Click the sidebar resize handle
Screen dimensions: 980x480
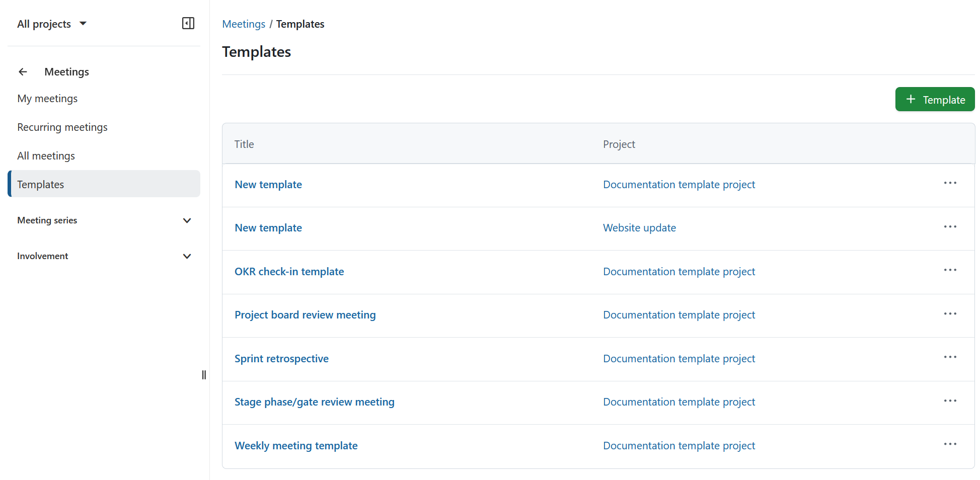tap(204, 375)
